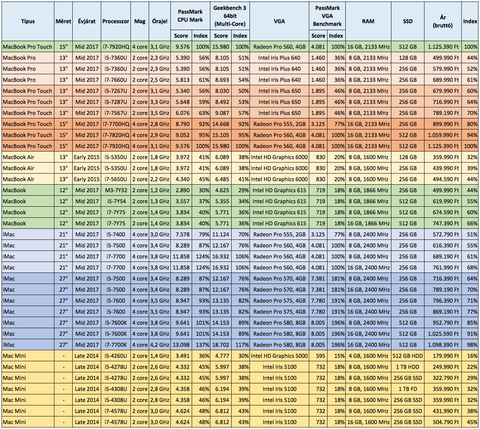The width and height of the screenshot is (480, 429).
Task: Click price cell "504.790 Ft"
Action: pyautogui.click(x=443, y=422)
